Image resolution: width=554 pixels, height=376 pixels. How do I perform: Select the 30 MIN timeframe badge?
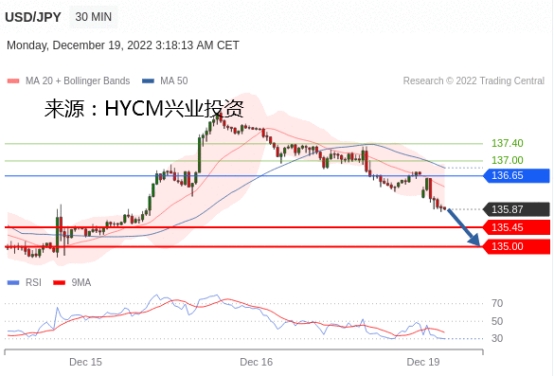coord(94,17)
